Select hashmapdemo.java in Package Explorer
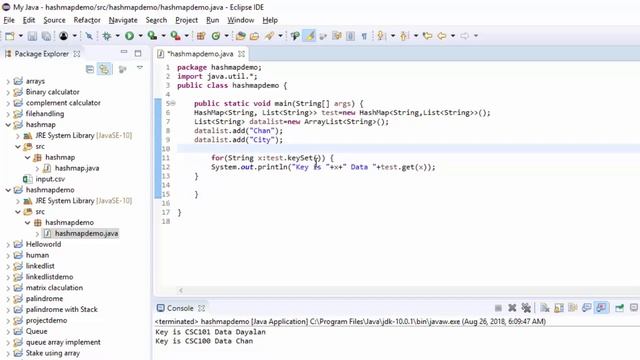 86,233
